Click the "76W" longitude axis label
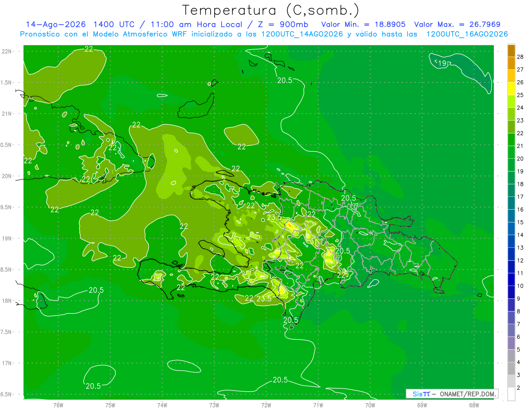Viewport: 532px width, 411px height. (58, 405)
